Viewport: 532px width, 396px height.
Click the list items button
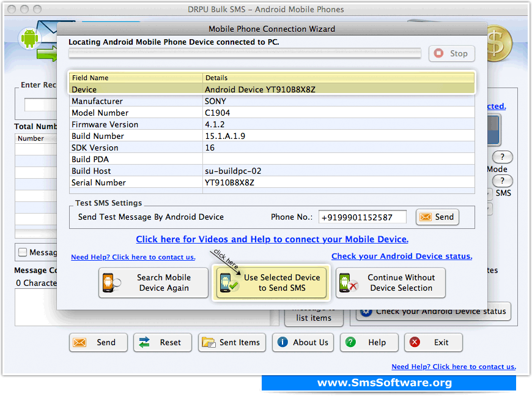click(314, 318)
